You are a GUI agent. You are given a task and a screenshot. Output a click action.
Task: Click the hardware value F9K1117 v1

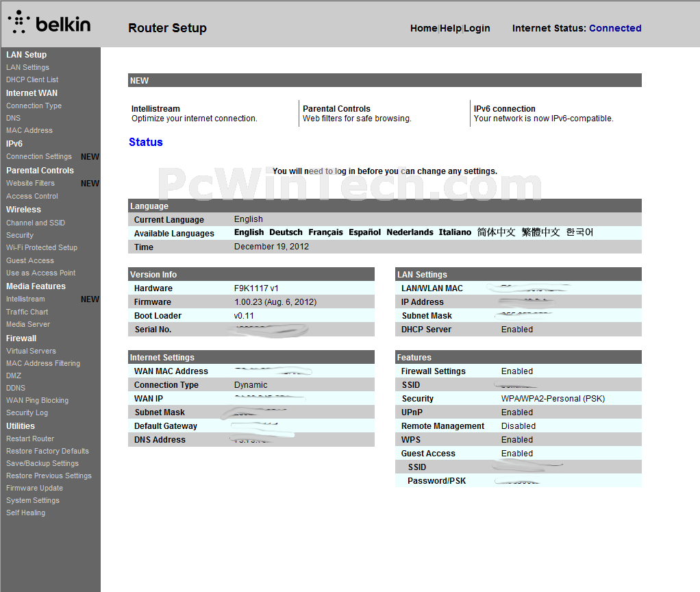coord(256,288)
